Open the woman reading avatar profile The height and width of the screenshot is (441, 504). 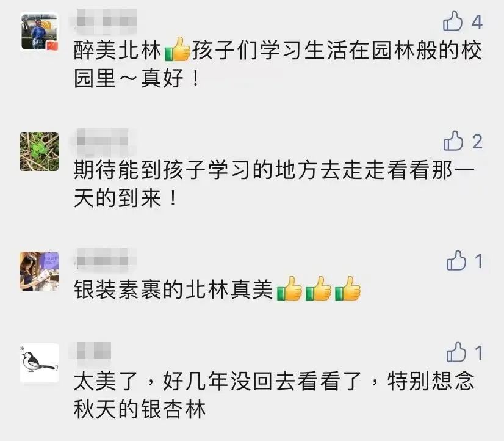point(39,271)
